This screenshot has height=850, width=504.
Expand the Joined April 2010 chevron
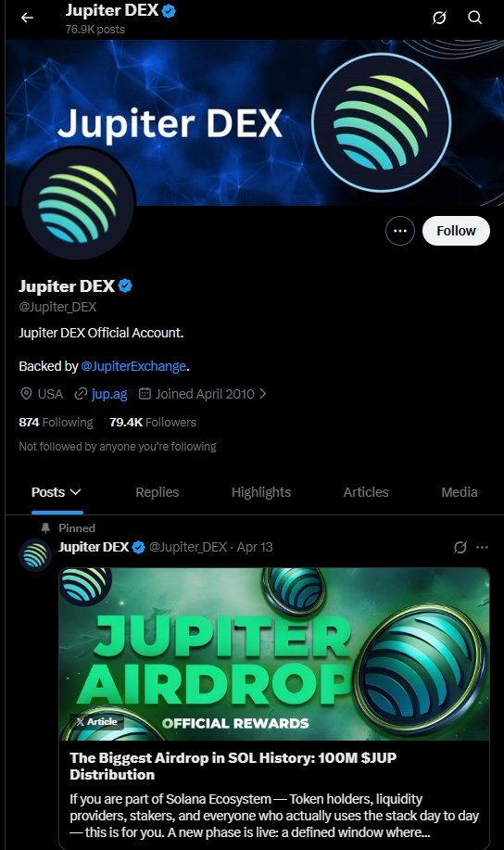[x=263, y=394]
